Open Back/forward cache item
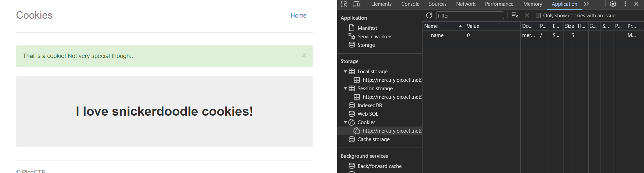Viewport: 644px width, 173px height. tap(379, 166)
